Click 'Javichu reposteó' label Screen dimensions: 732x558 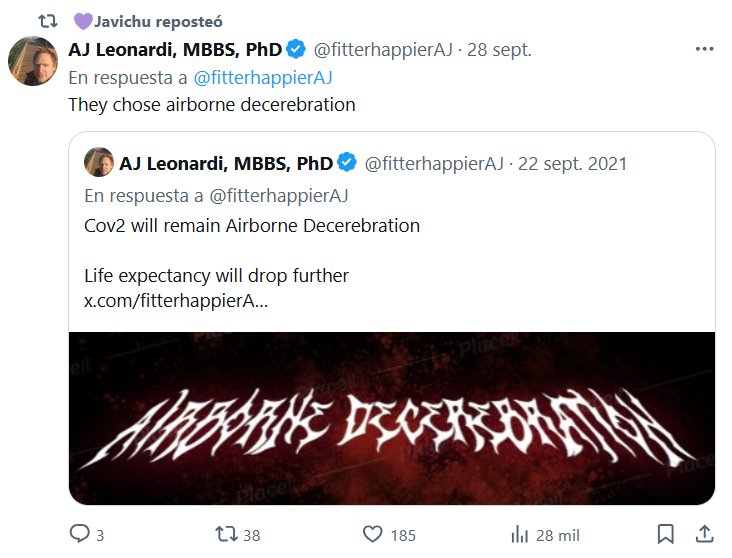(158, 20)
